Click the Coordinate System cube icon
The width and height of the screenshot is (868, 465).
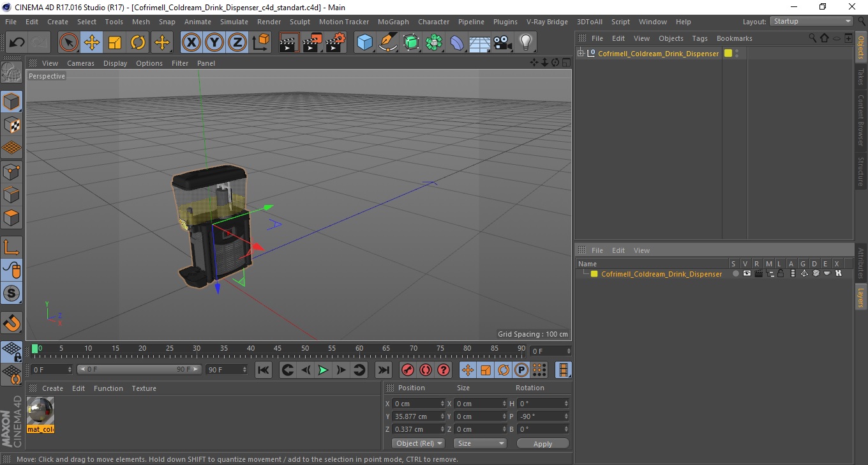(x=260, y=43)
